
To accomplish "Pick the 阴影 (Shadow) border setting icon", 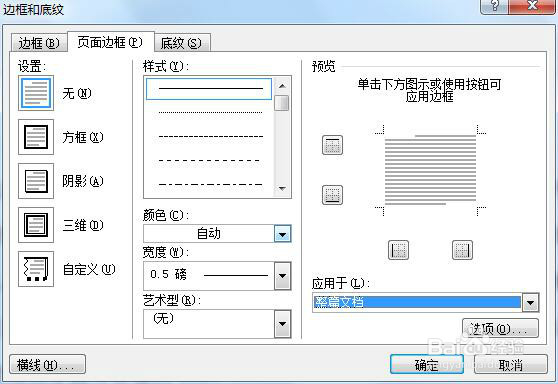I will [36, 181].
